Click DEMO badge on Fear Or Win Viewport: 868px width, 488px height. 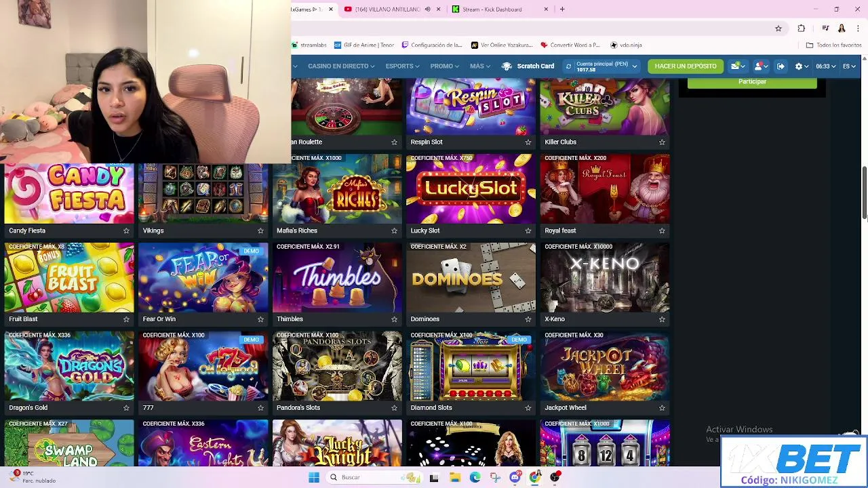click(x=251, y=251)
